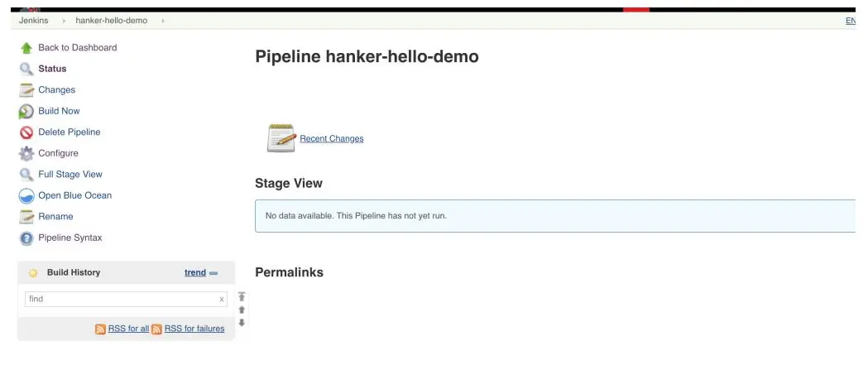This screenshot has width=868, height=370.
Task: Go to Jenkins home in breadcrumb
Action: tap(33, 21)
